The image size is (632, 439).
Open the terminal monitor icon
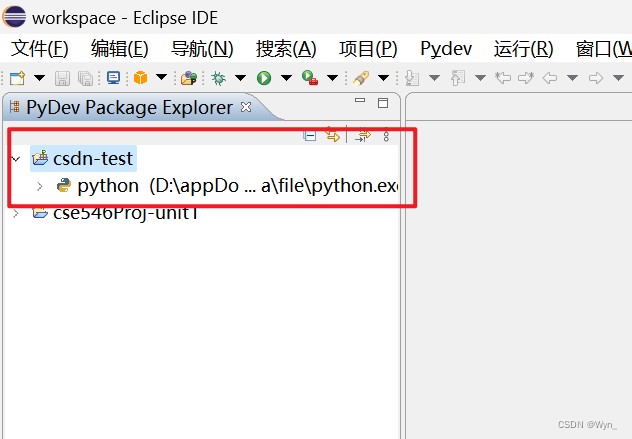click(x=113, y=77)
